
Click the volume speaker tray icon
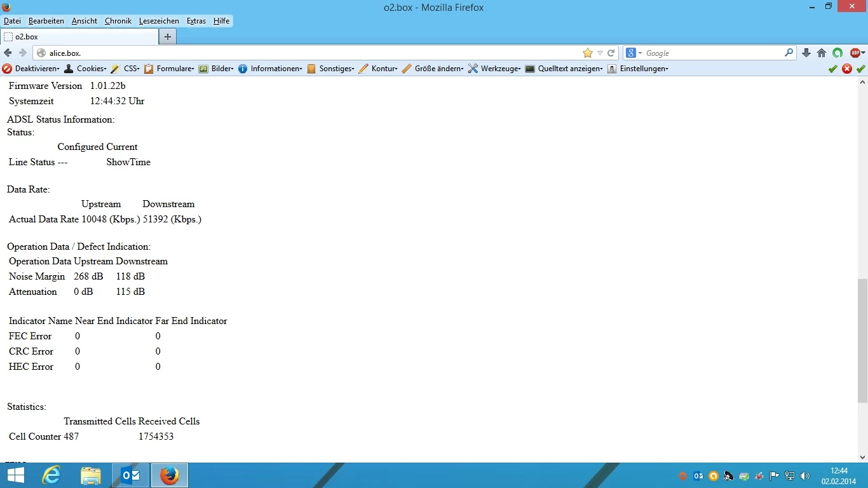805,476
